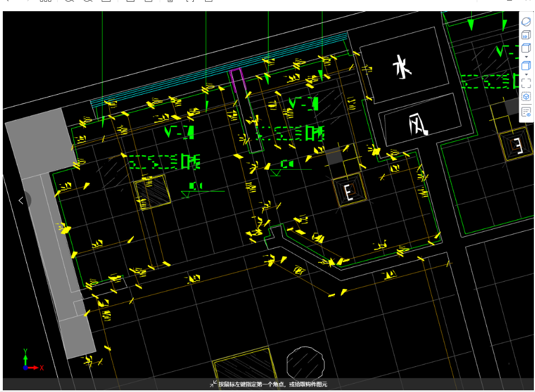
Task: Select the top-face view cube icon
Action: point(526,48)
